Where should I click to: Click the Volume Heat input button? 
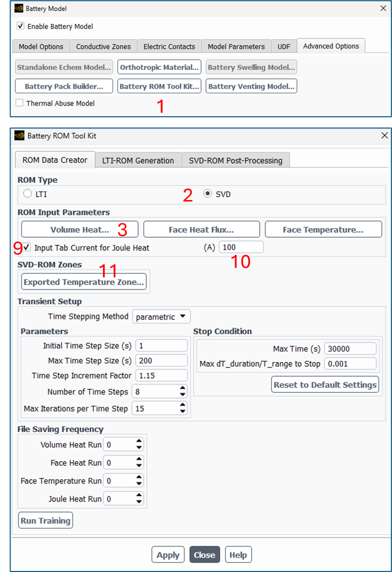(x=79, y=230)
